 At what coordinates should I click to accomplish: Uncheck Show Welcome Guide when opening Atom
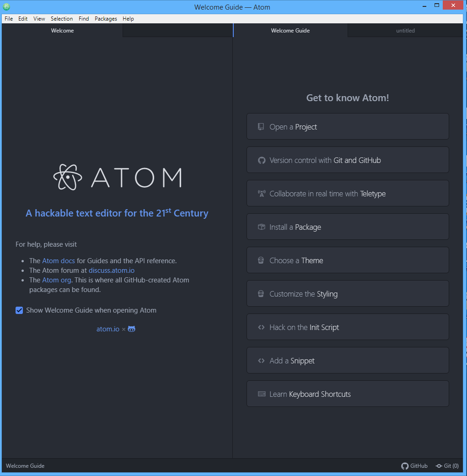tap(19, 310)
